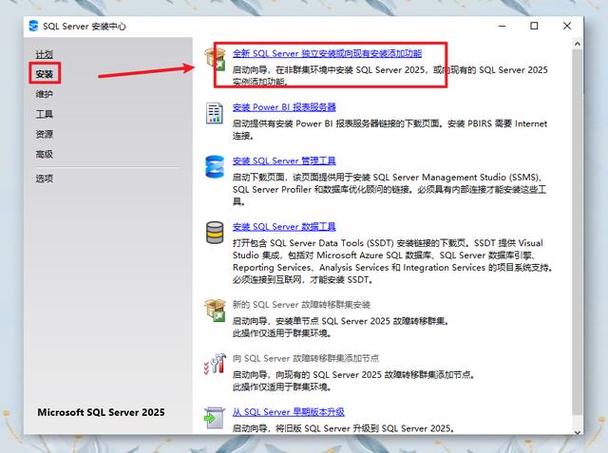Viewport: 608px width, 453px height.
Task: Open the 安装 Power BI 报表服务器 link
Action: click(x=284, y=107)
